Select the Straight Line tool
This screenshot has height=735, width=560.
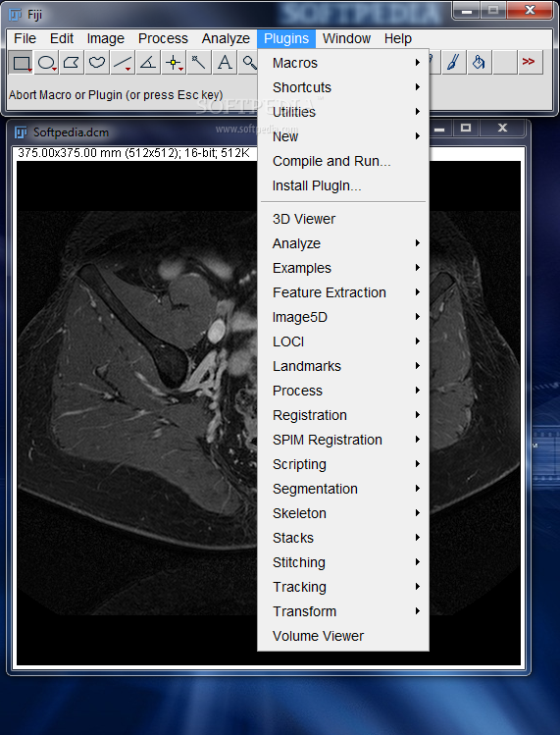[123, 63]
